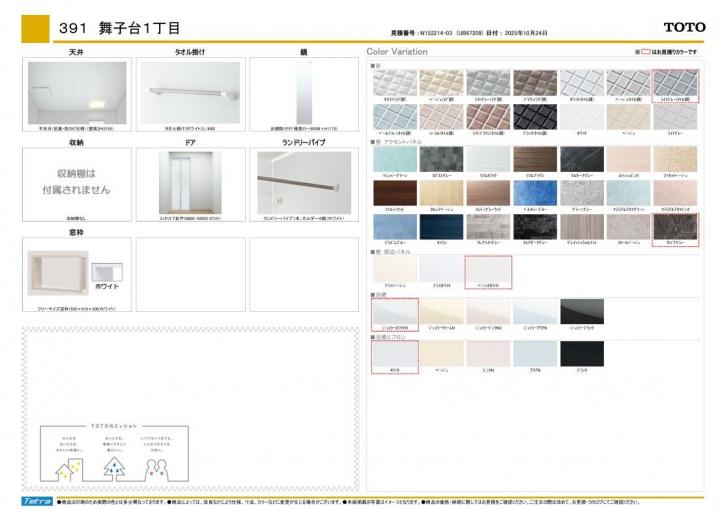Viewport: 720px width, 509px height.
Task: Click the small ホワイト window frame color sample
Action: 105,271
